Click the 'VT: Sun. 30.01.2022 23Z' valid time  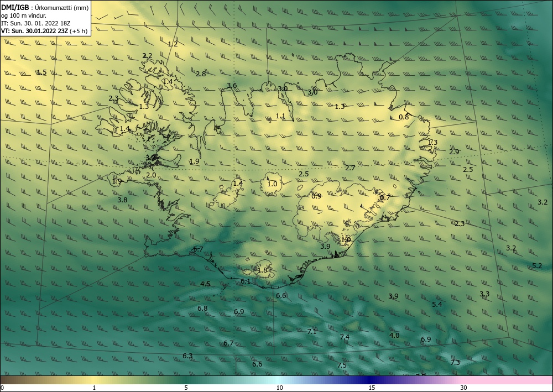pyautogui.click(x=35, y=31)
